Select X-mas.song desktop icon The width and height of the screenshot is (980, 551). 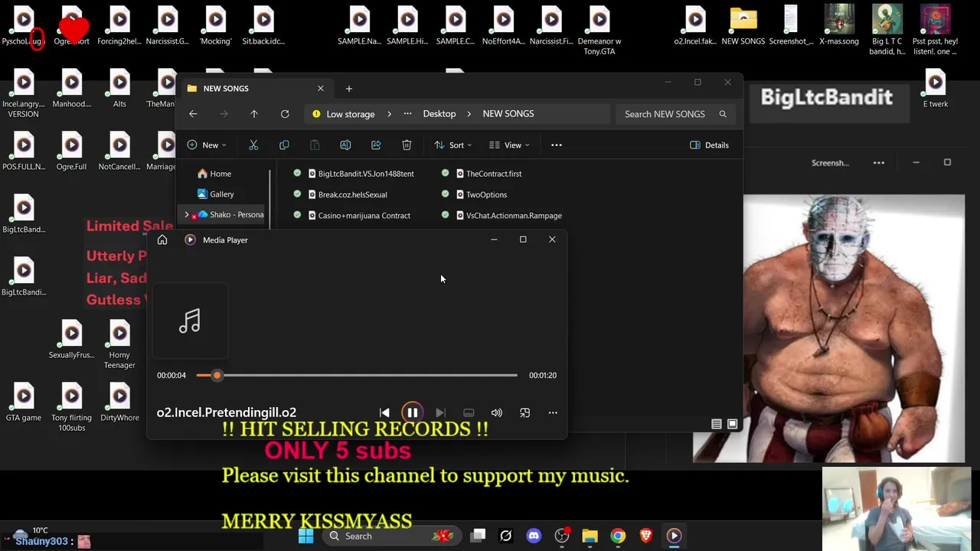coord(839,26)
